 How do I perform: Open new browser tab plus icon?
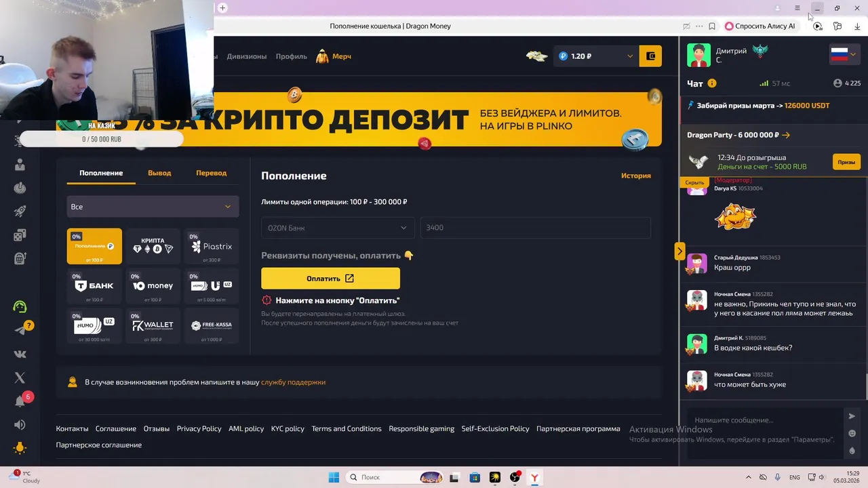pyautogui.click(x=222, y=8)
